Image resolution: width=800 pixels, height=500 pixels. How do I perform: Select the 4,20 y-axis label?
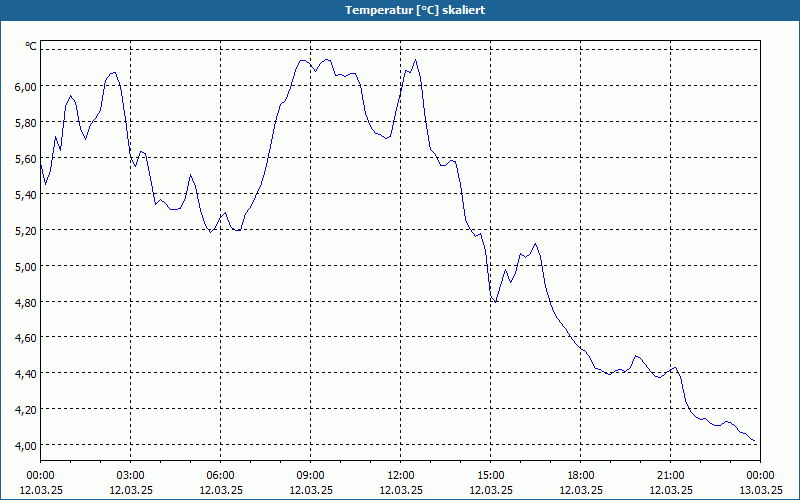(26, 410)
